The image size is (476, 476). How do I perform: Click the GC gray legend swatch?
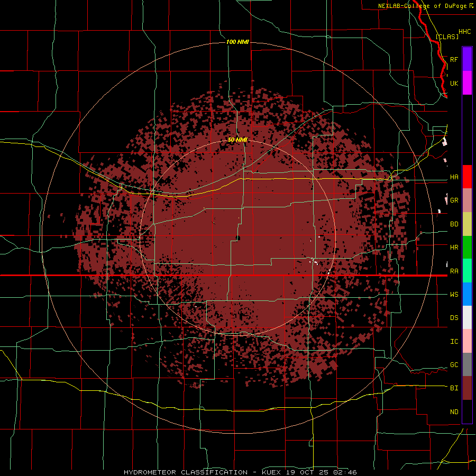(467, 364)
